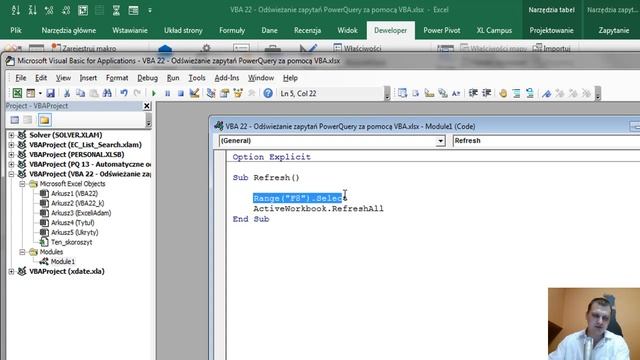Switch to Excel Dane ribbon tab
Image resolution: width=640 pixels, height=360 pixels.
[269, 30]
